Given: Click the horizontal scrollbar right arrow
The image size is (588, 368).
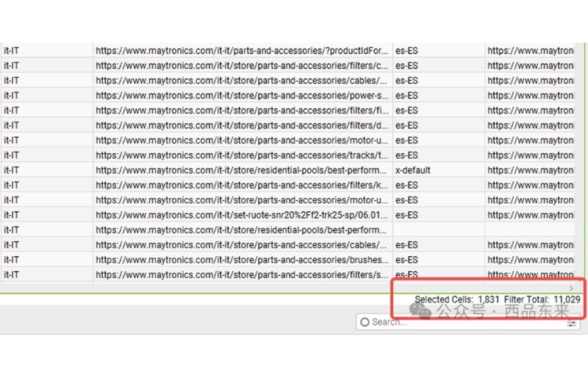Looking at the screenshot, I should pyautogui.click(x=571, y=289).
